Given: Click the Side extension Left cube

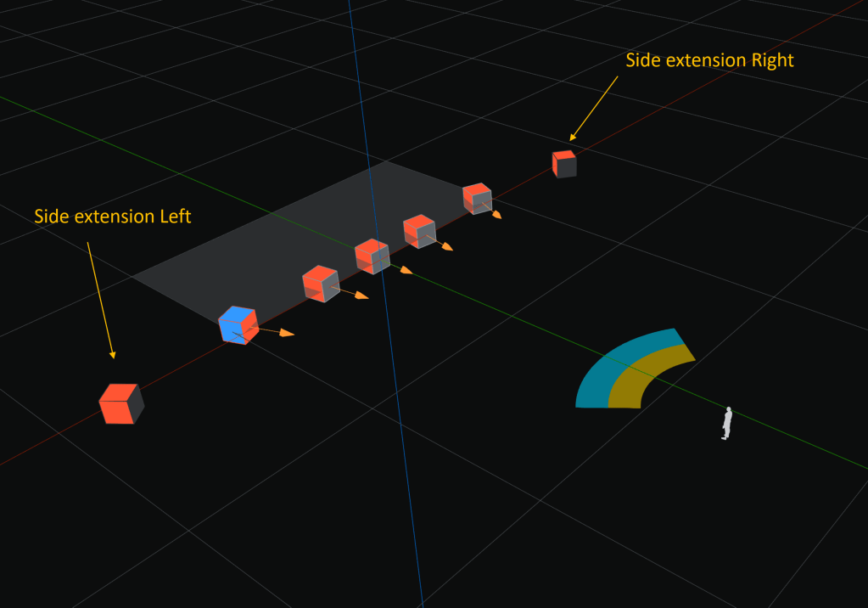Looking at the screenshot, I should coord(120,403).
